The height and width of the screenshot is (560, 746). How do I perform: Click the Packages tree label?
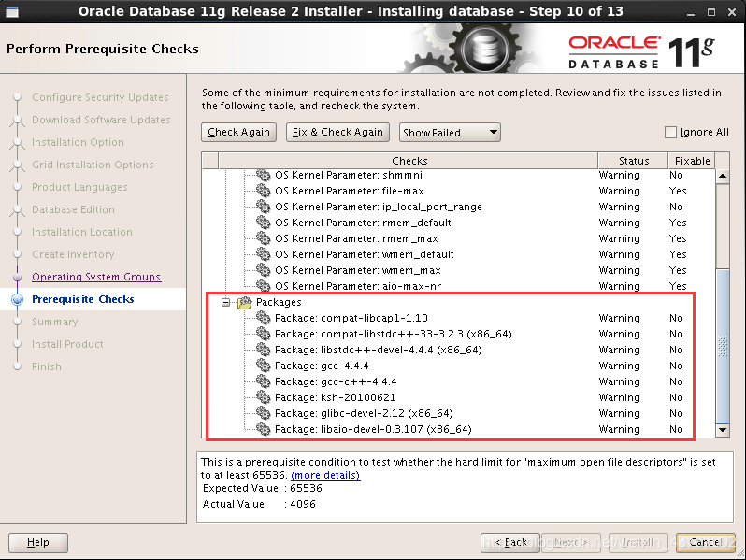[x=279, y=302]
